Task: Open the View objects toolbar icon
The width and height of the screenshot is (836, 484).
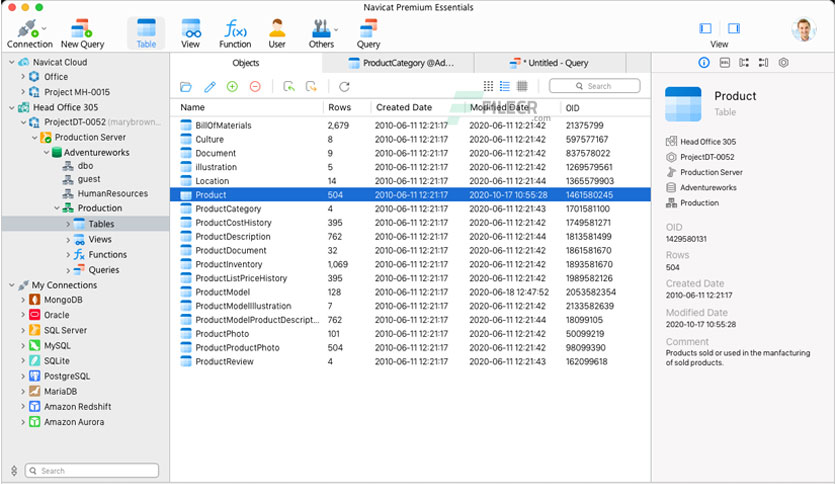Action: [190, 34]
